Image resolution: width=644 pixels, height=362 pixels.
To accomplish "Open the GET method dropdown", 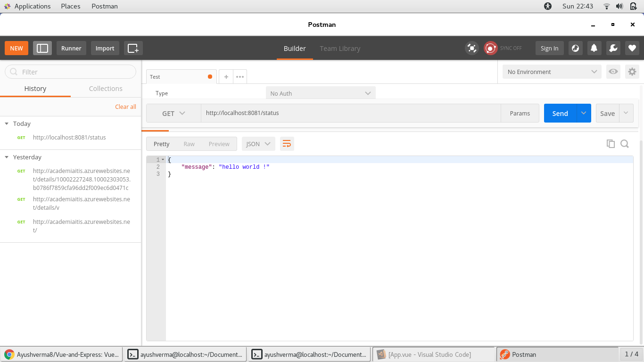I will [x=173, y=113].
